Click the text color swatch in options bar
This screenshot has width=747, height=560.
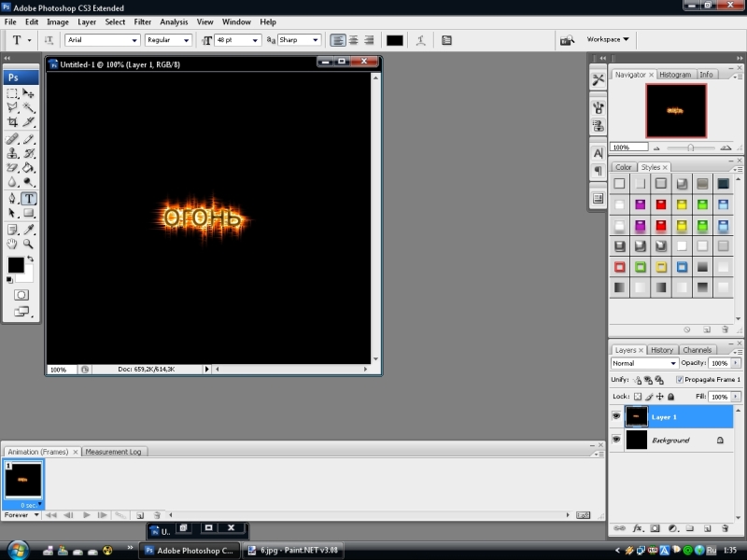click(395, 40)
